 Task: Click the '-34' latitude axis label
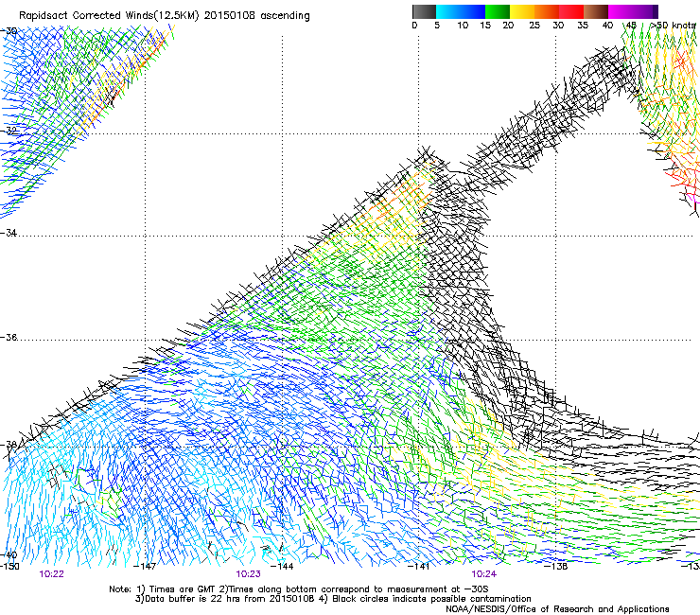point(9,233)
